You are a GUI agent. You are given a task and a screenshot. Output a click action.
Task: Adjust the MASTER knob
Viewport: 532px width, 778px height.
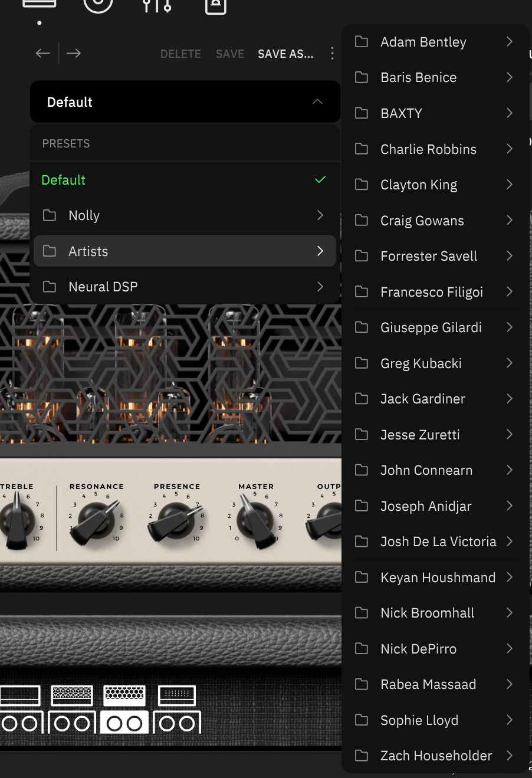click(x=256, y=521)
